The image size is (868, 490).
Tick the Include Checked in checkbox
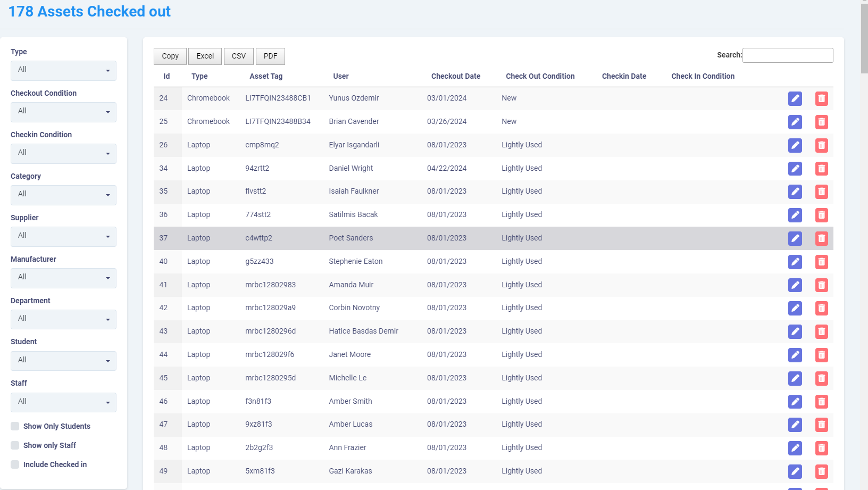15,464
